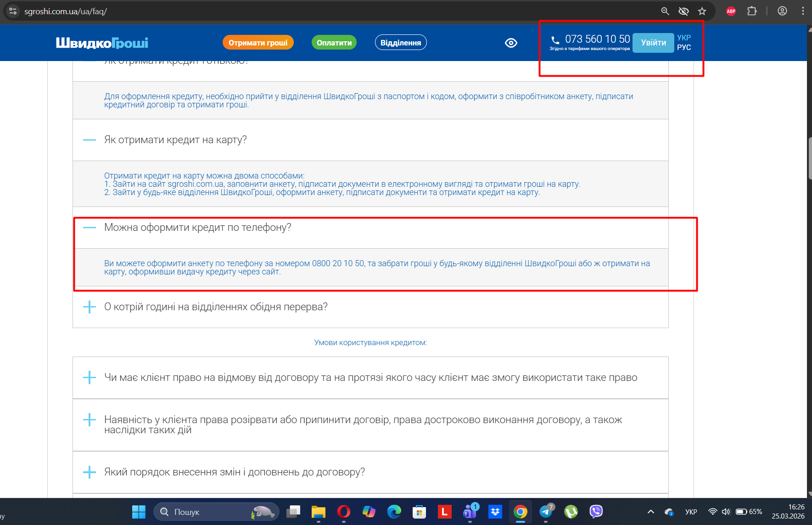The image size is (812, 525).
Task: Check battery status 65% icon
Action: coord(749,512)
